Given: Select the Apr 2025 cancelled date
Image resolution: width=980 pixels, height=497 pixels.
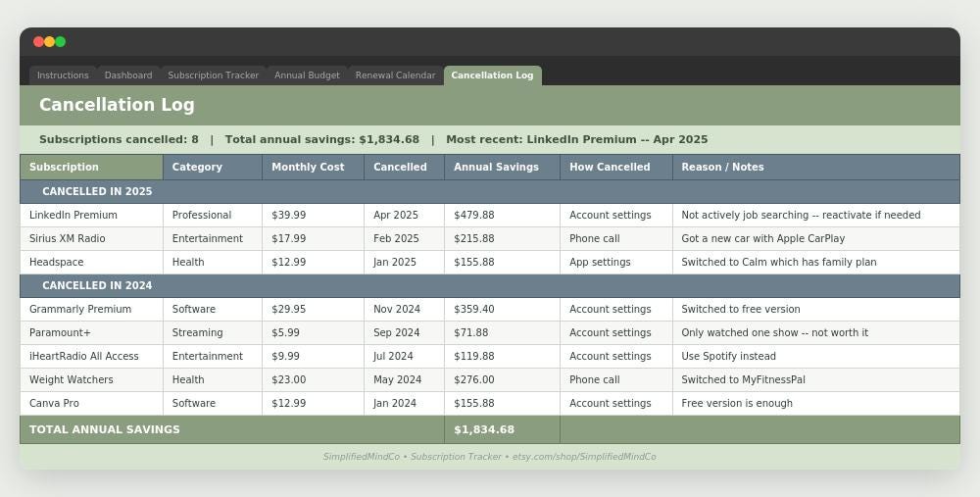Looking at the screenshot, I should pyautogui.click(x=405, y=215).
